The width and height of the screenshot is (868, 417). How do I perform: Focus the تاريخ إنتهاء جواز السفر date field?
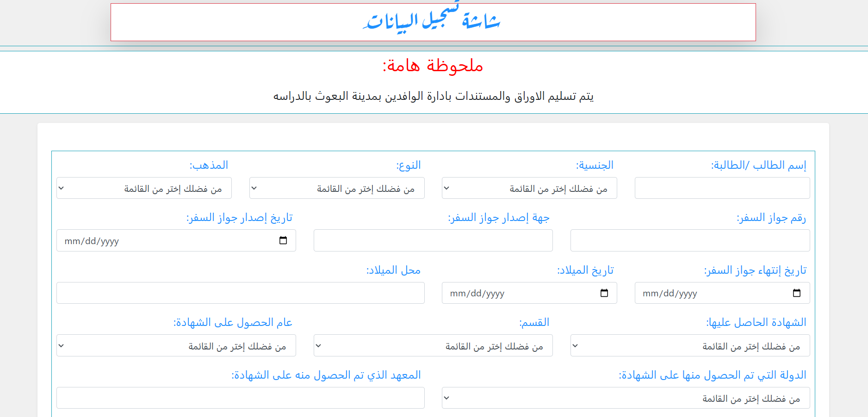point(722,293)
